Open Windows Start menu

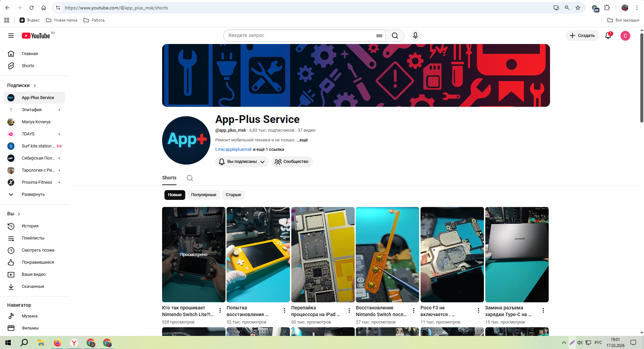[8, 343]
